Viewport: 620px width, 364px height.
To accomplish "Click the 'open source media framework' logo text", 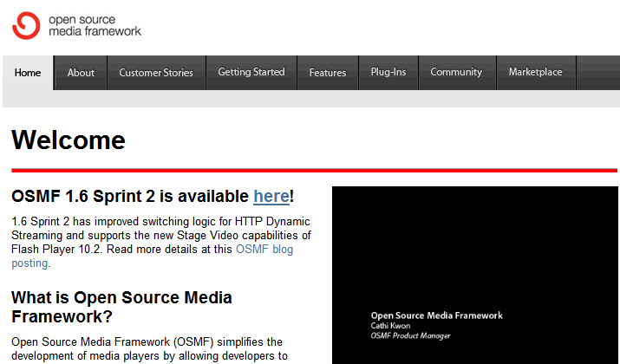I will (95, 25).
